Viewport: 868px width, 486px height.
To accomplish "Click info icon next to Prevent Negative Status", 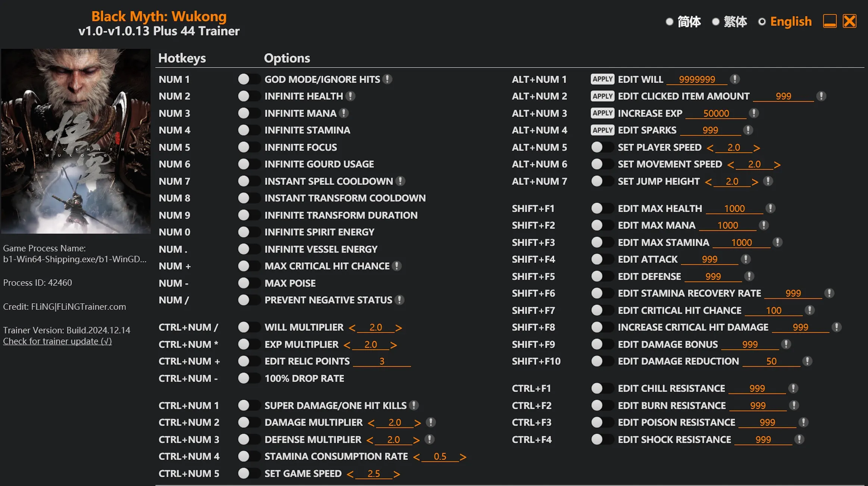I will click(x=399, y=300).
